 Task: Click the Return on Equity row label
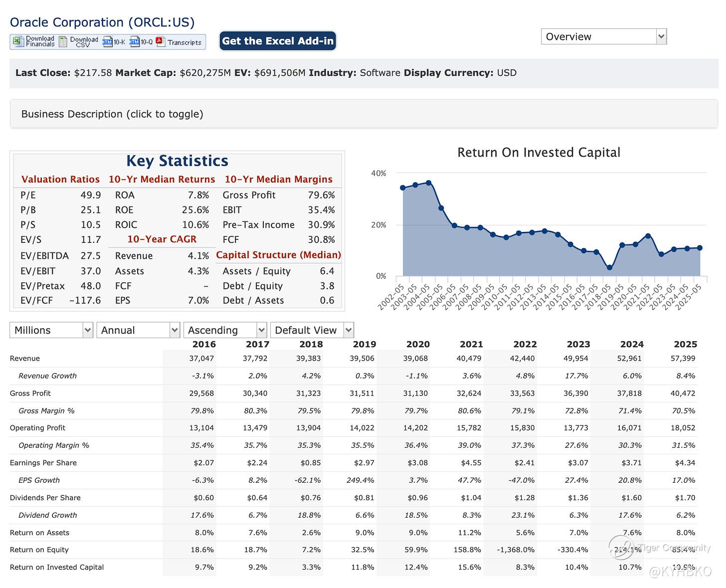click(39, 550)
